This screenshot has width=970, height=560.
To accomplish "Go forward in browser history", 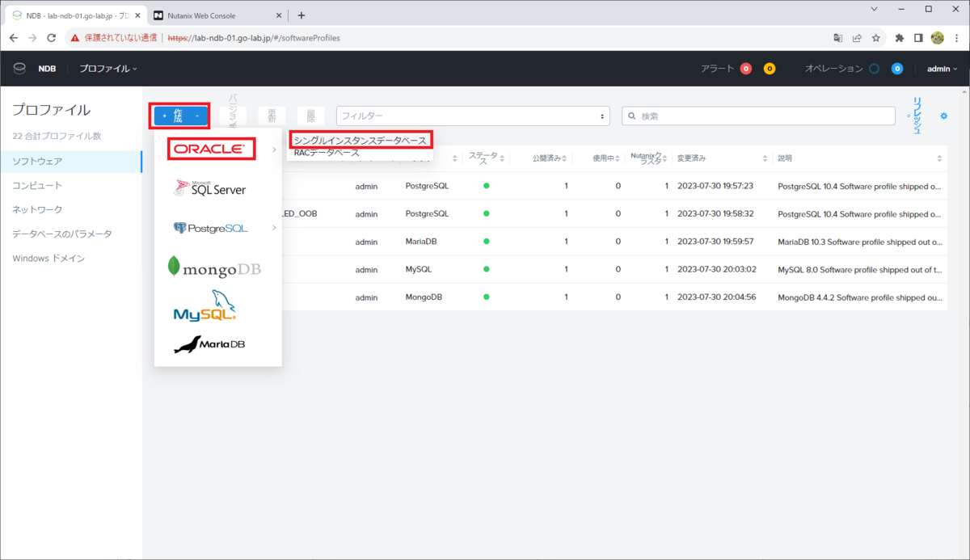I will (32, 38).
